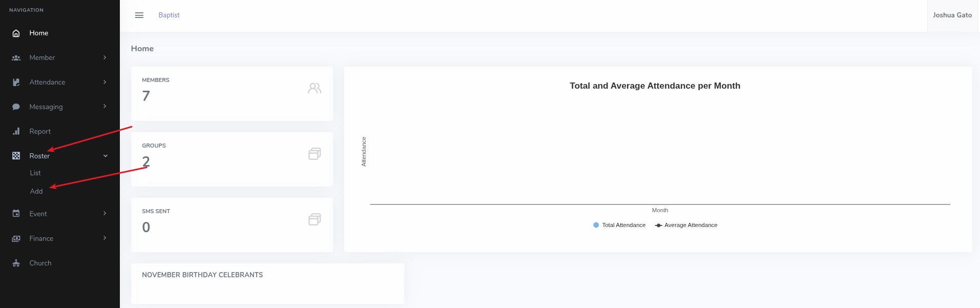
Task: Toggle sidebar with hamburger menu icon
Action: [x=139, y=15]
